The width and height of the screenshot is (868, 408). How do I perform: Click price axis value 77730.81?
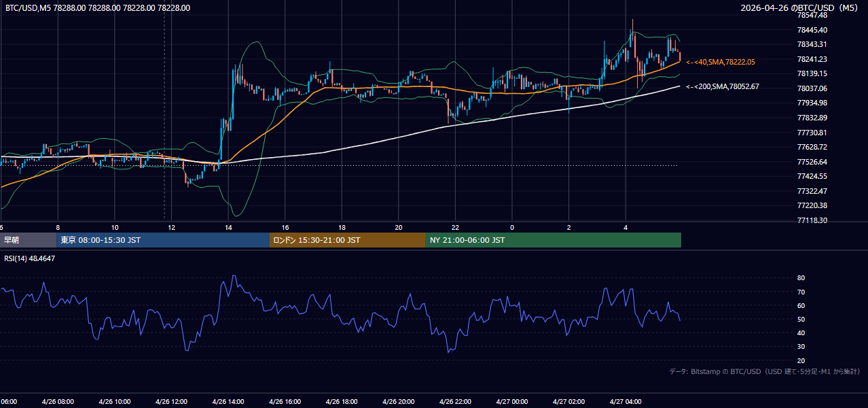(x=812, y=133)
